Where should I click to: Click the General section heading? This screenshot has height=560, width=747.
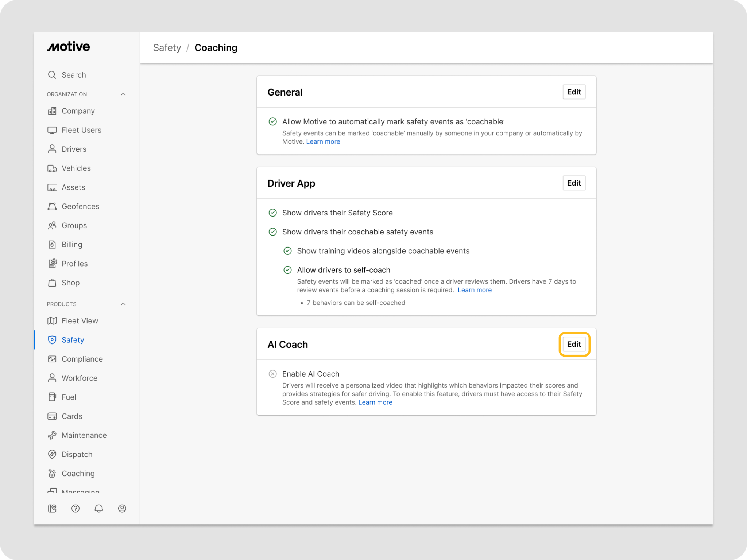[x=285, y=92]
